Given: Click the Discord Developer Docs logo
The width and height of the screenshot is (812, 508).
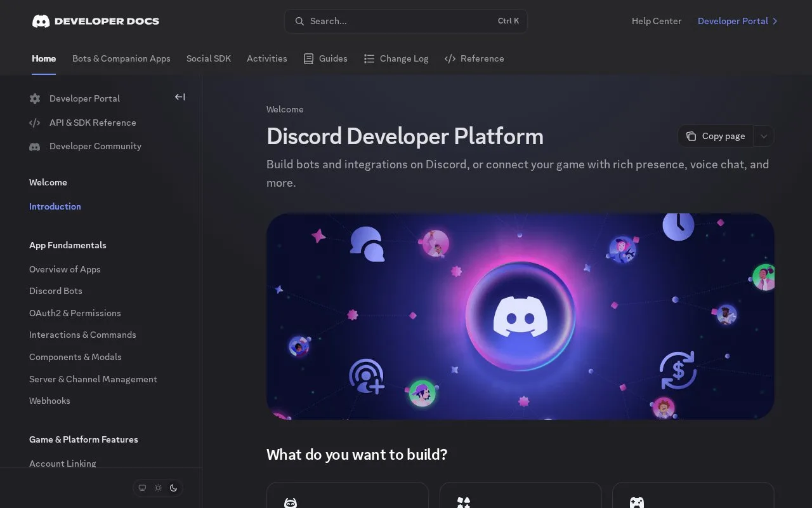Looking at the screenshot, I should (96, 21).
